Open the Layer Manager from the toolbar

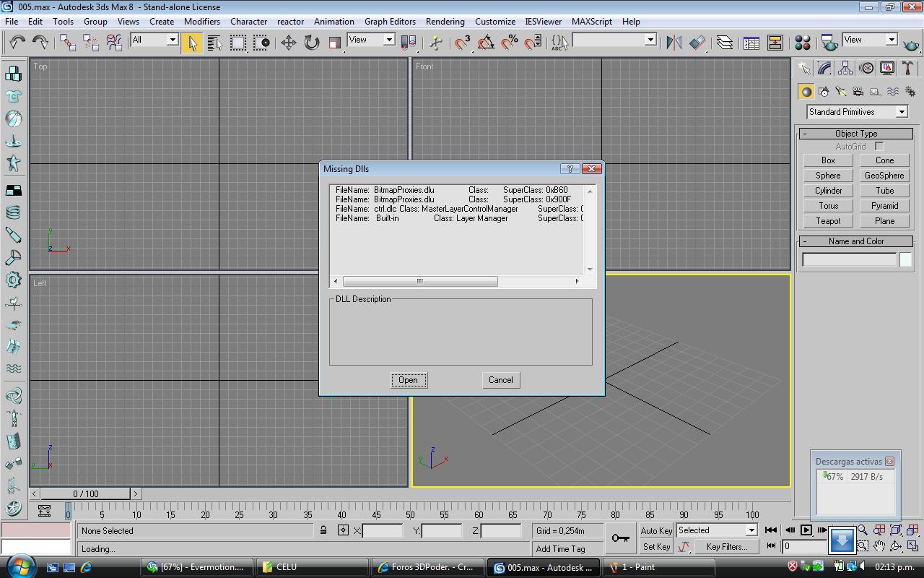tap(725, 43)
